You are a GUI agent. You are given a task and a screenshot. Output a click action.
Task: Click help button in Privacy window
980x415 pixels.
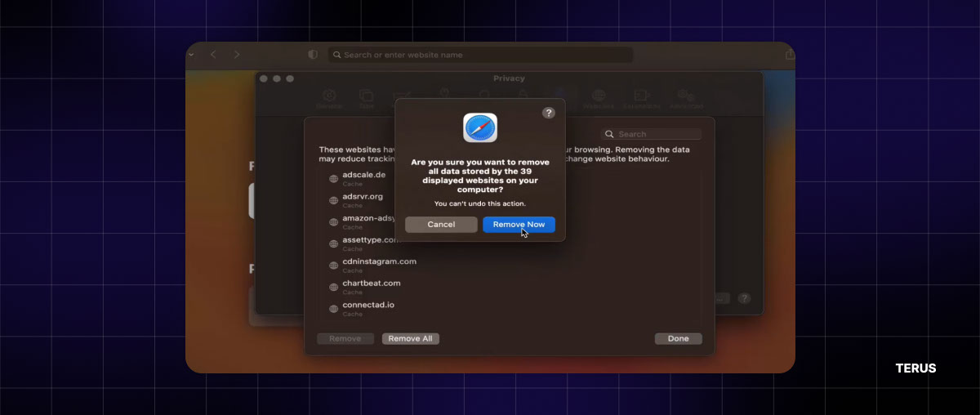(x=744, y=299)
